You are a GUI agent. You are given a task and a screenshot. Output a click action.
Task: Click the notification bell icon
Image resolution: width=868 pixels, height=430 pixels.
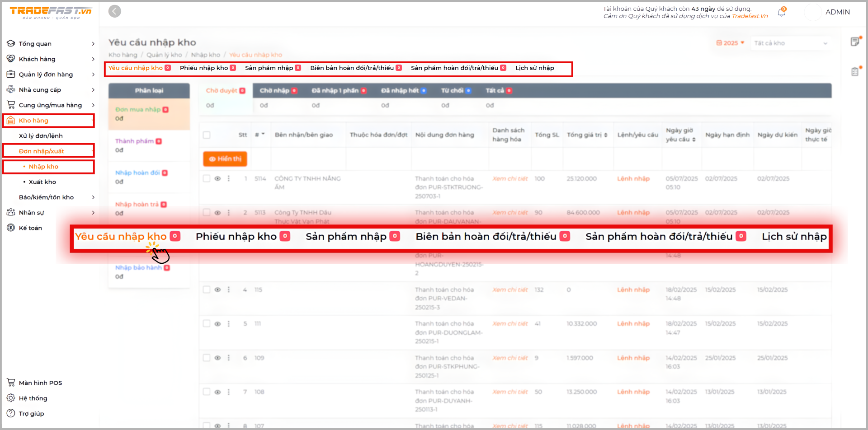pos(781,13)
